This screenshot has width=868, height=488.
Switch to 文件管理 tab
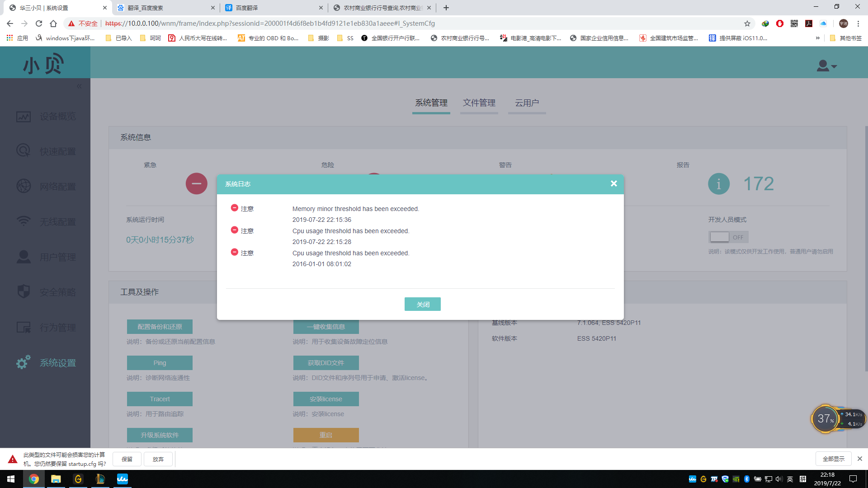479,103
